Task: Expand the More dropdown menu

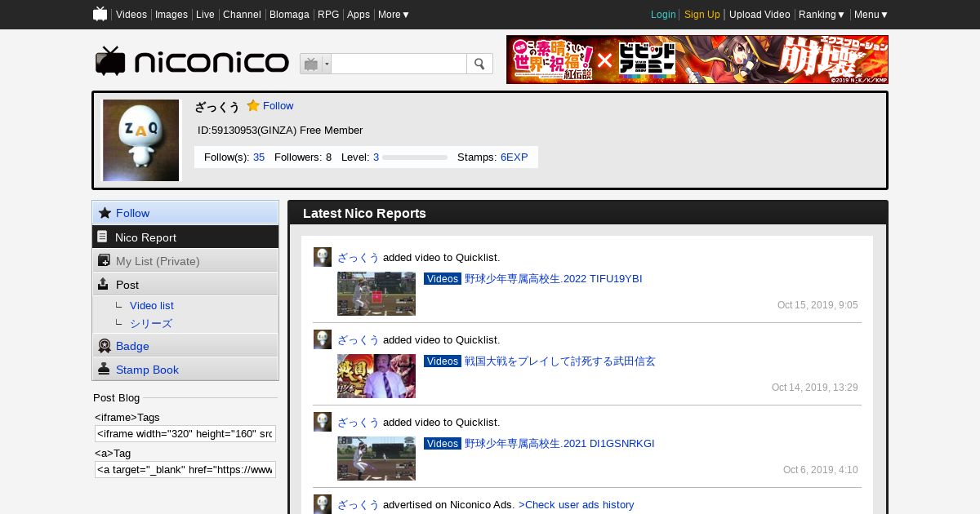Action: tap(394, 15)
